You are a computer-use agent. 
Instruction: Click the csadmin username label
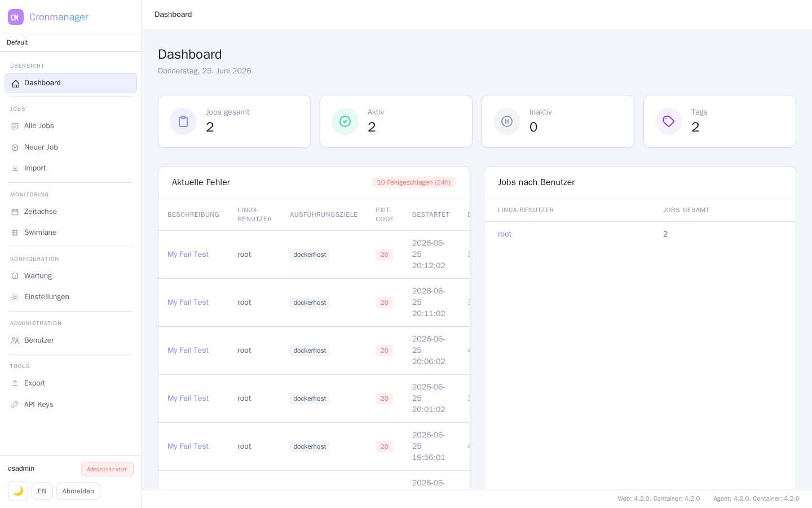click(21, 468)
